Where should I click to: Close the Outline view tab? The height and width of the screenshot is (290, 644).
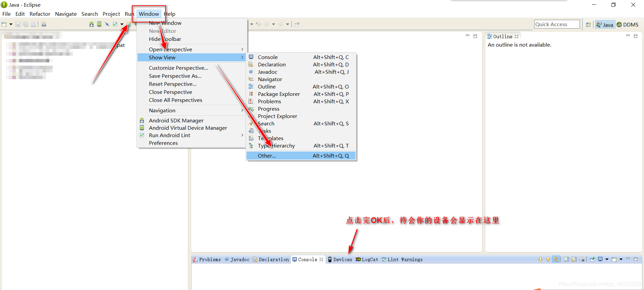point(517,37)
